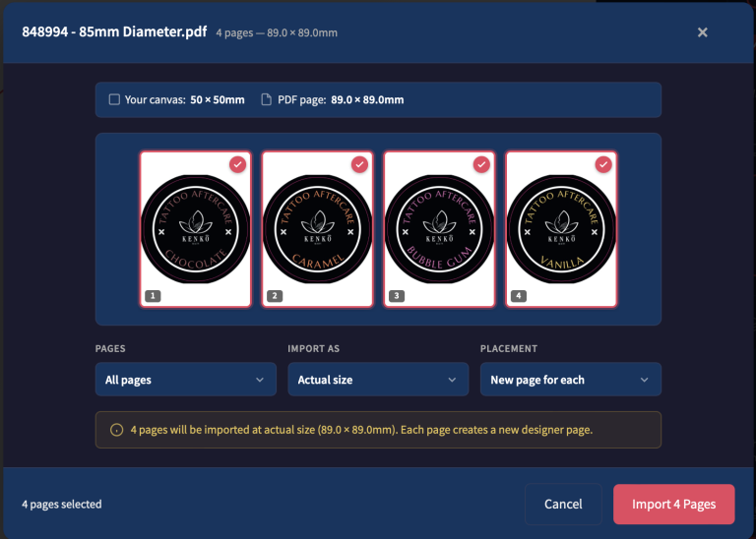Screen dimensions: 756x539
Task: Deselect the Caramel page checkmark
Action: pos(359,164)
